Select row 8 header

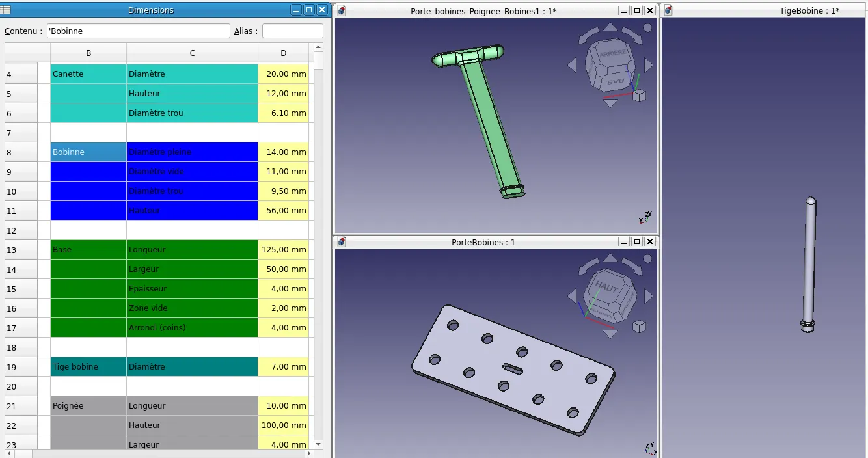point(21,152)
